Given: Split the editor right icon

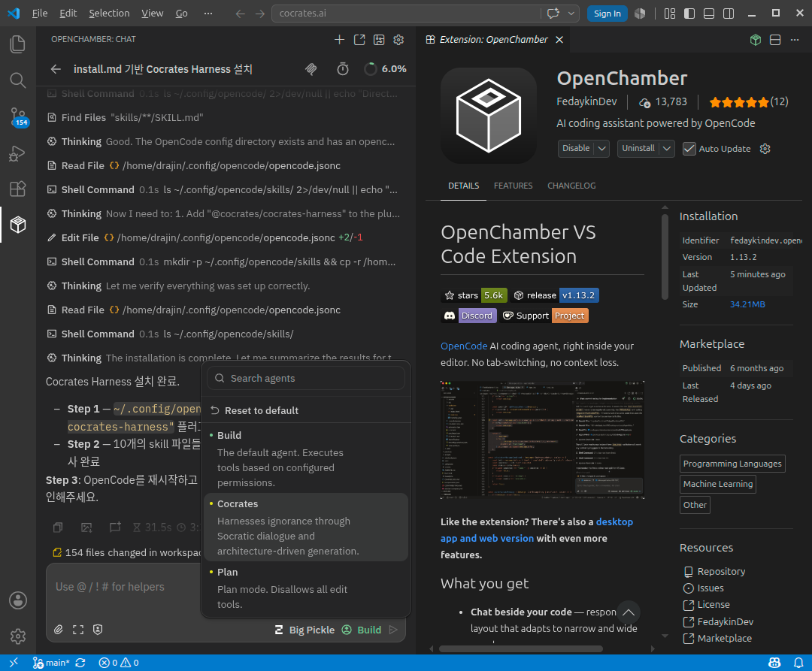Looking at the screenshot, I should click(x=775, y=40).
